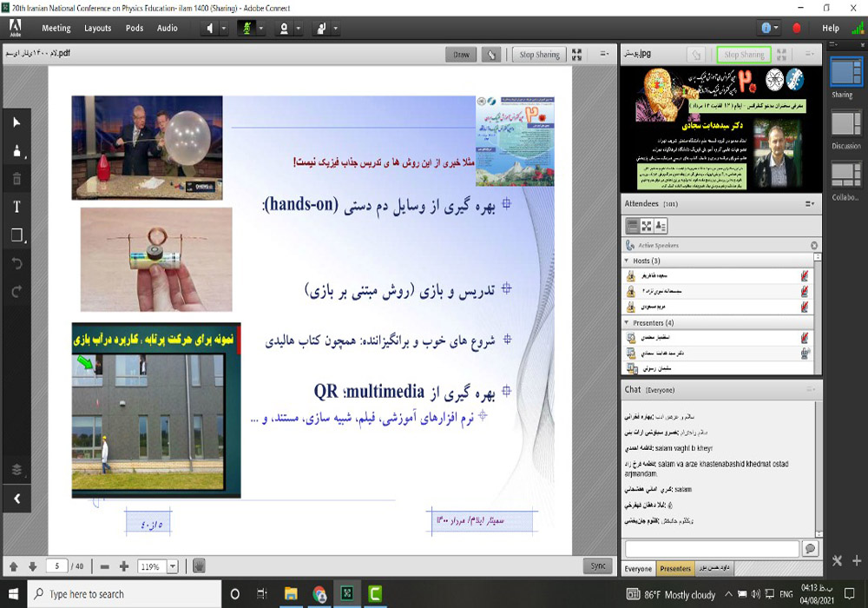
Task: Open the Attendees pod options menu
Action: pyautogui.click(x=809, y=204)
